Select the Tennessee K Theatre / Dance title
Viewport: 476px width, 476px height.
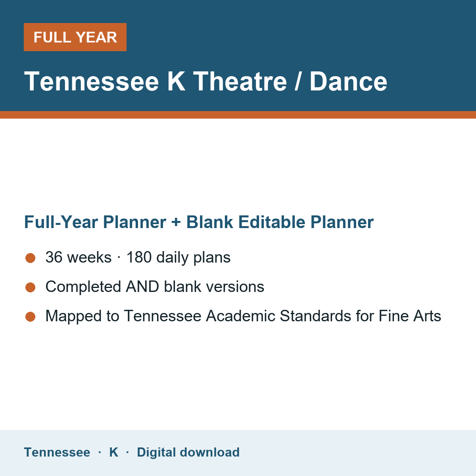[x=205, y=82]
